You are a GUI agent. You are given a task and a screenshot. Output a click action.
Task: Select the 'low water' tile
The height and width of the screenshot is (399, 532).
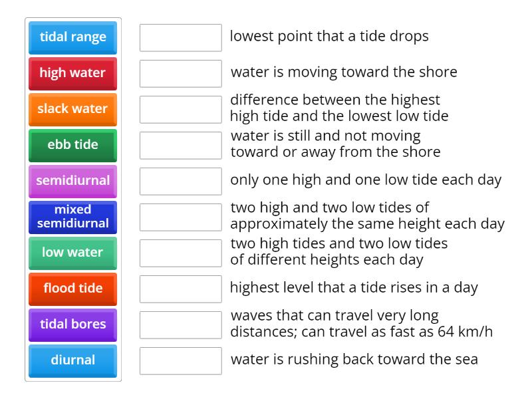tap(73, 253)
